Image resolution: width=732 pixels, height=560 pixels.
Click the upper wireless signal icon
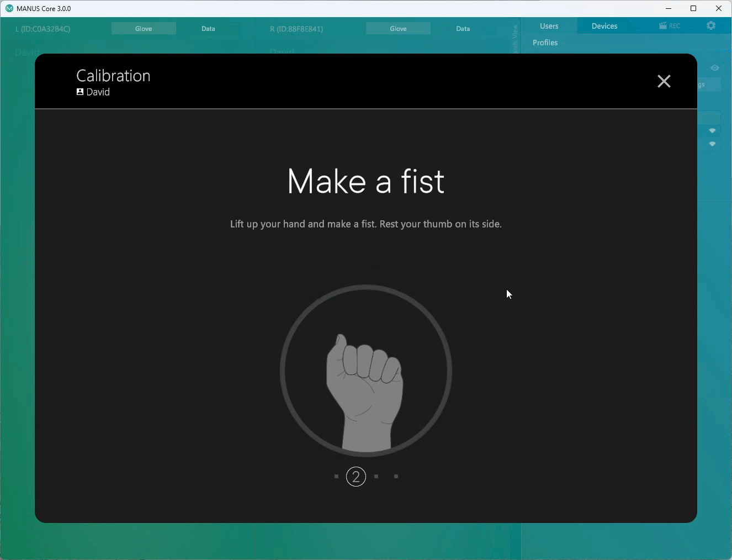pyautogui.click(x=713, y=131)
